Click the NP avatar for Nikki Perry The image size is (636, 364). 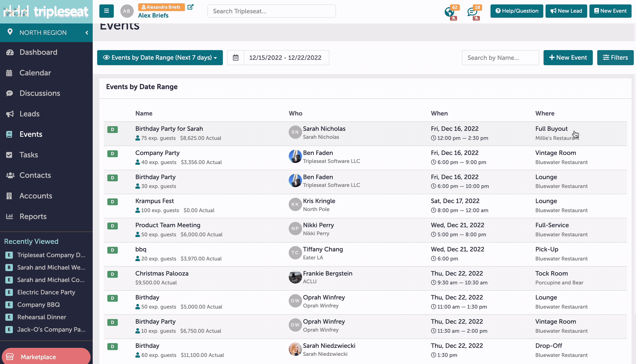pos(295,228)
